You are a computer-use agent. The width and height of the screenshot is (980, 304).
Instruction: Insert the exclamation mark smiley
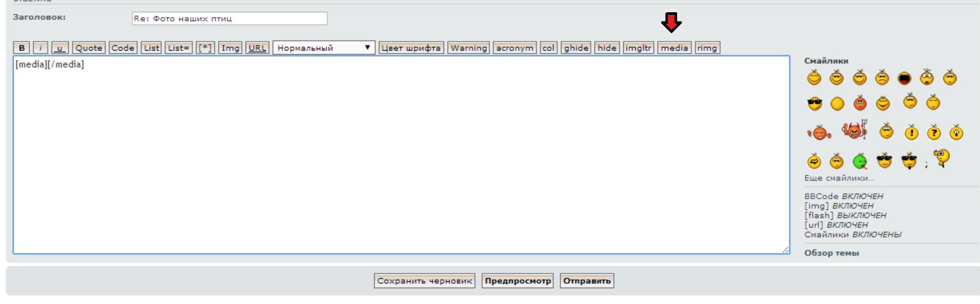[x=912, y=133]
